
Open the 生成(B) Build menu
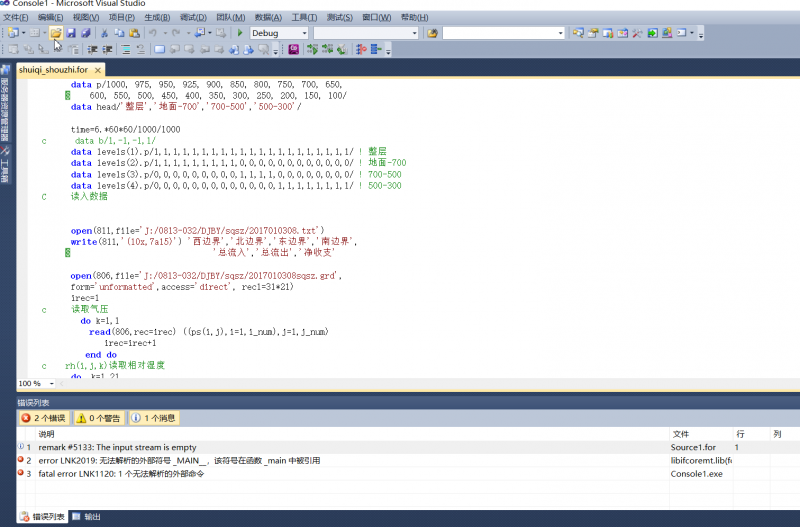157,17
